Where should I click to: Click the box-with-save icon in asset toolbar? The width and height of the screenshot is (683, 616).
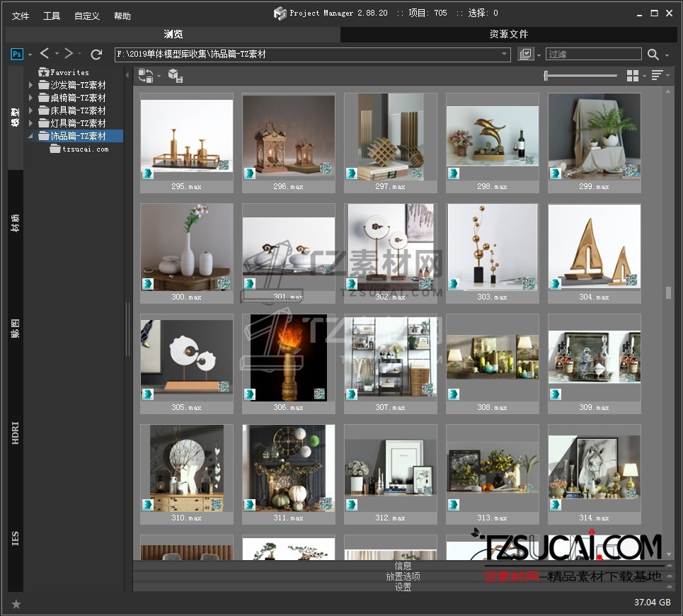pyautogui.click(x=175, y=76)
